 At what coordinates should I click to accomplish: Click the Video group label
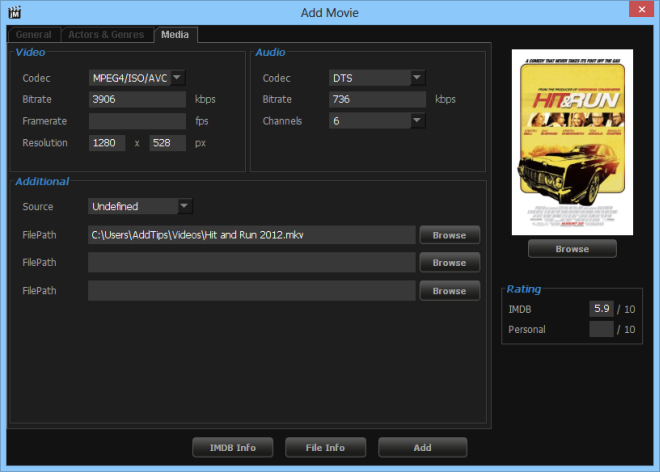tap(30, 52)
